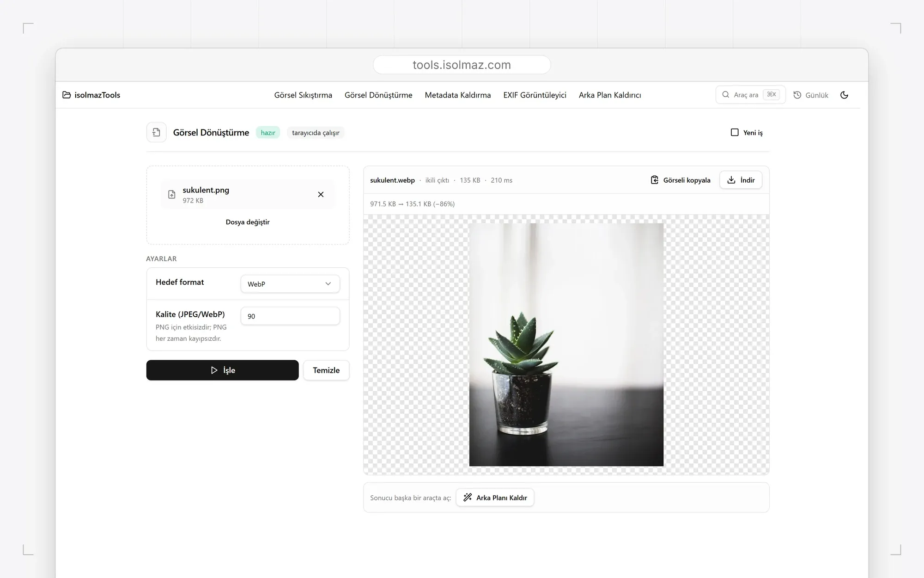Image resolution: width=924 pixels, height=578 pixels.
Task: Click the isolmazTools folder logo icon
Action: tap(67, 95)
